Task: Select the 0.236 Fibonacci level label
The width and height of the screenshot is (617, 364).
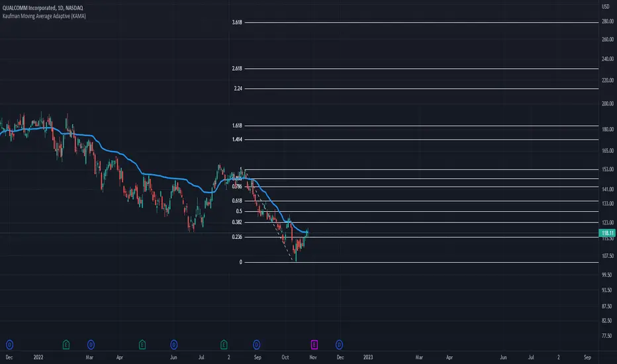Action: pyautogui.click(x=237, y=237)
